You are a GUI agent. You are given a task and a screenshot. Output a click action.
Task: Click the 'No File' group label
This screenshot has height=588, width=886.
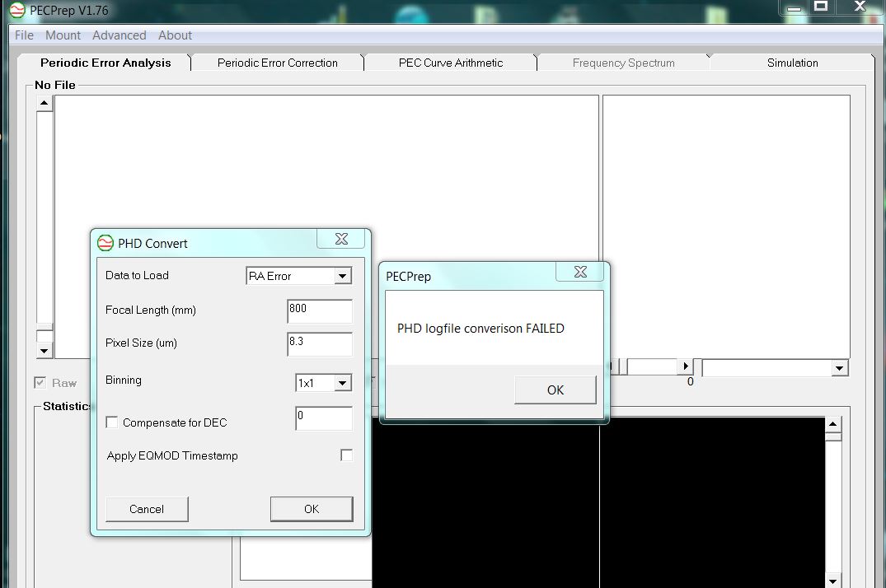(x=55, y=85)
